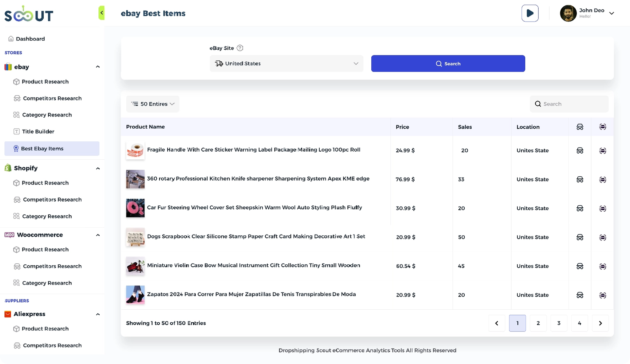The image size is (630, 364).
Task: Click John Deo's profile avatar
Action: (568, 13)
